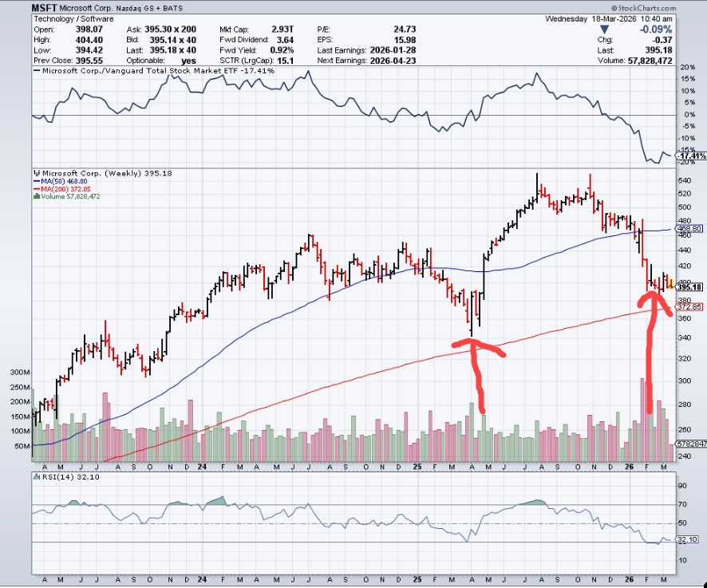Click the candlestick icon beside Microsoft Corp. (Weekly)

click(37, 172)
